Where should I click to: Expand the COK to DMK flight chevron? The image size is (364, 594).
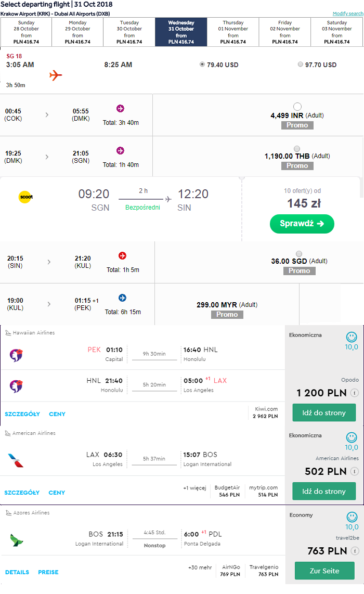point(47,114)
